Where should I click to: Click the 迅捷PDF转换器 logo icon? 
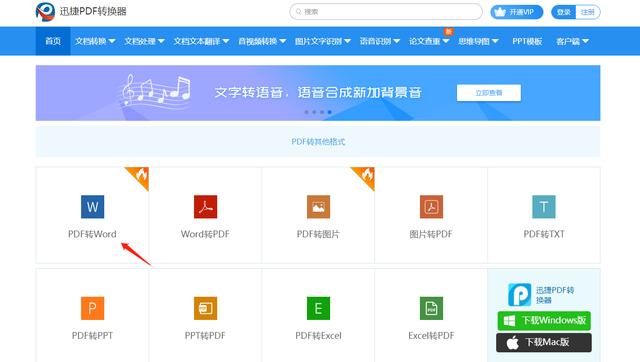point(45,11)
